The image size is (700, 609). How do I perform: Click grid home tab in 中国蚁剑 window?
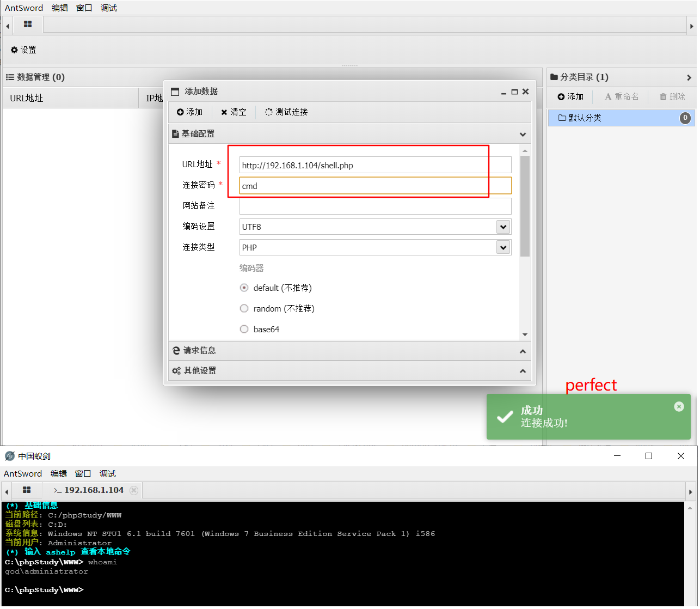[27, 490]
